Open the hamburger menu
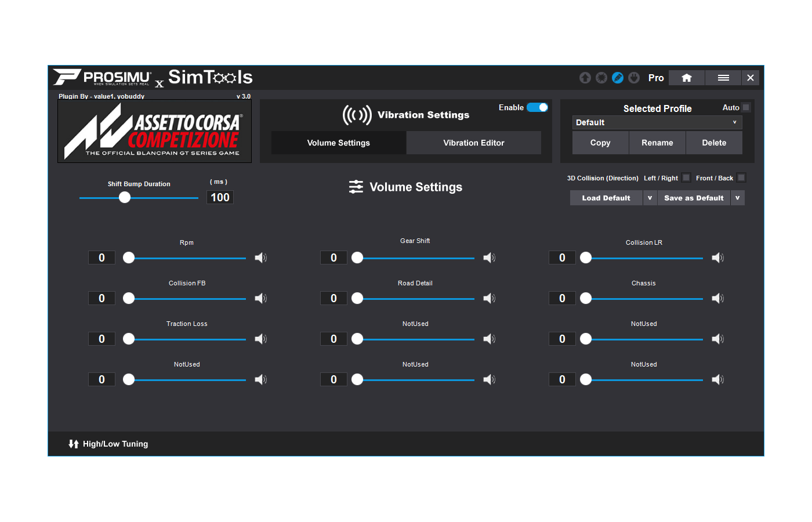 point(723,78)
